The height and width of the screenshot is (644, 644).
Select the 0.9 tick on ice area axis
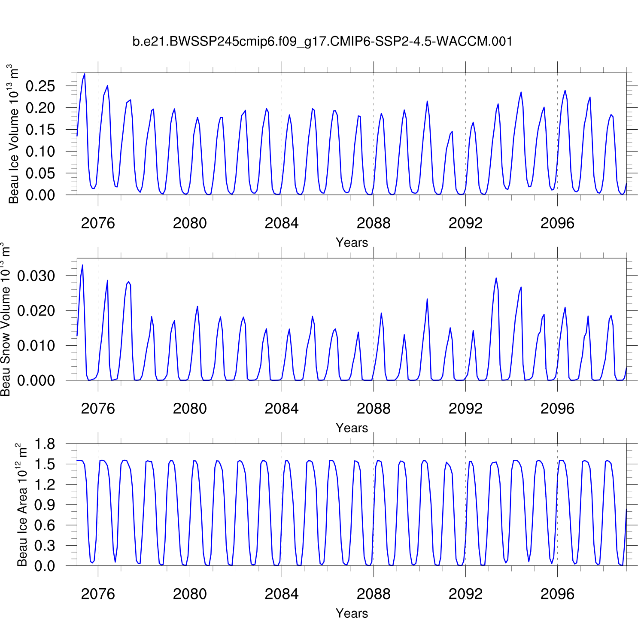pyautogui.click(x=45, y=505)
